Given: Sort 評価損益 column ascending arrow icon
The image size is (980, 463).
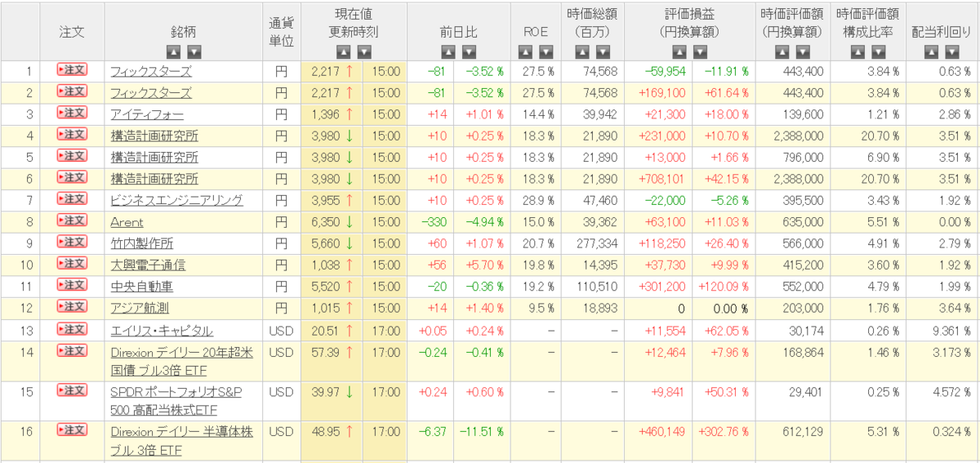Looking at the screenshot, I should (678, 51).
